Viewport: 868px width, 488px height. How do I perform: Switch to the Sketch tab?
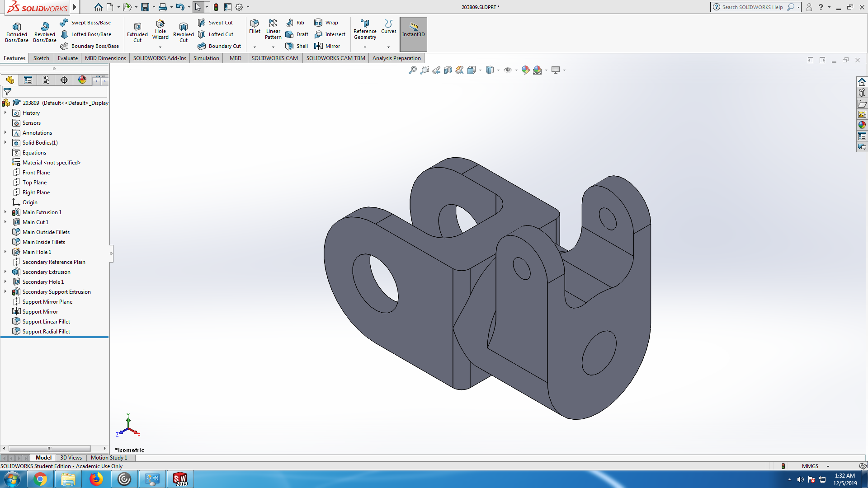point(41,58)
